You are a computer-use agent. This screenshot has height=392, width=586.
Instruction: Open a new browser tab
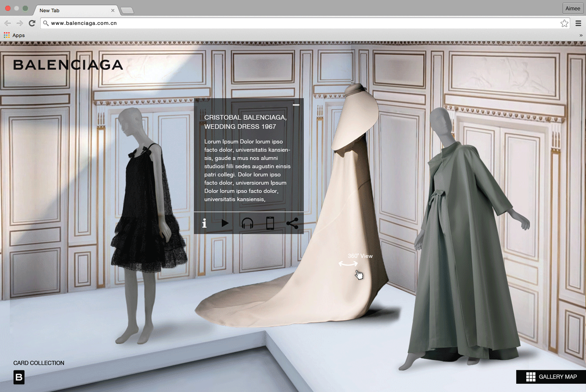click(x=127, y=10)
